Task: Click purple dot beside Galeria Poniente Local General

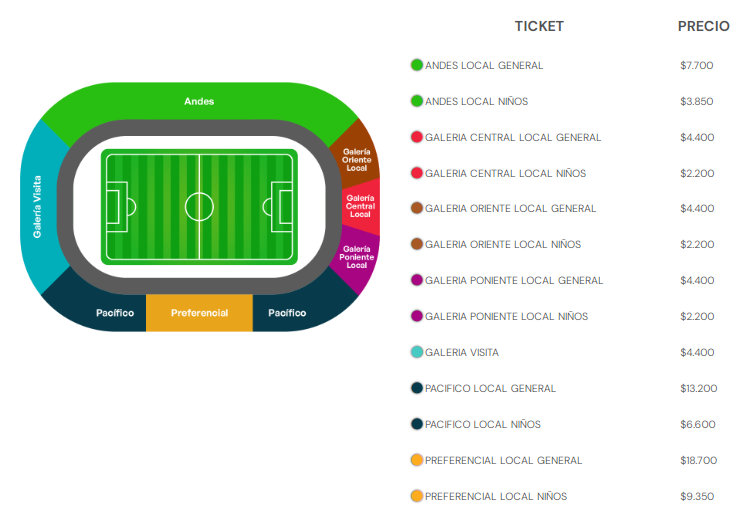Action: (x=417, y=280)
